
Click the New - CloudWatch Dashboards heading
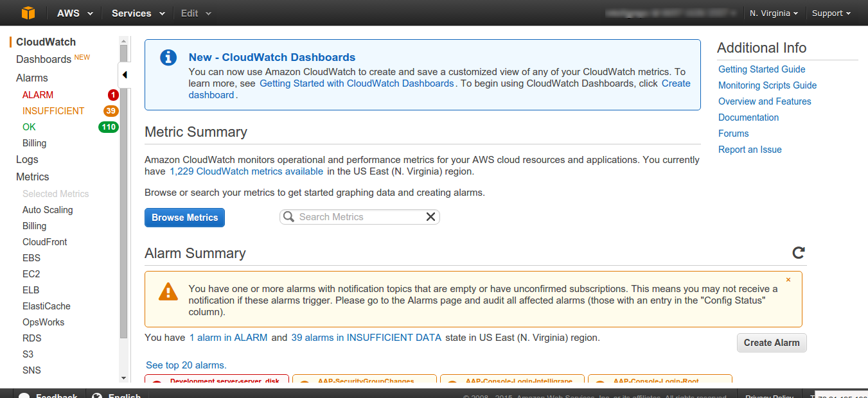tap(272, 58)
